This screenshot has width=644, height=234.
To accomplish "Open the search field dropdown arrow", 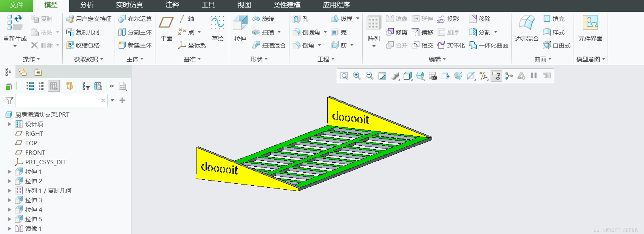I will click(x=112, y=101).
